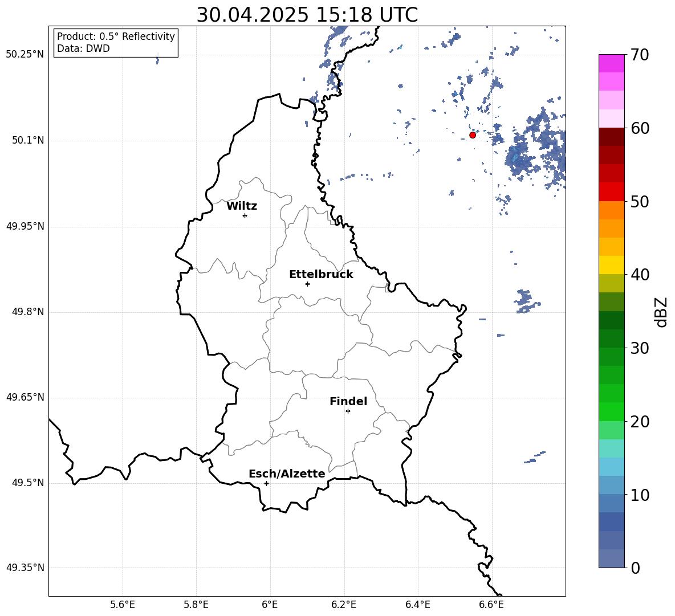Click the 6.4°E longitude label
The width and height of the screenshot is (675, 616).
click(417, 605)
